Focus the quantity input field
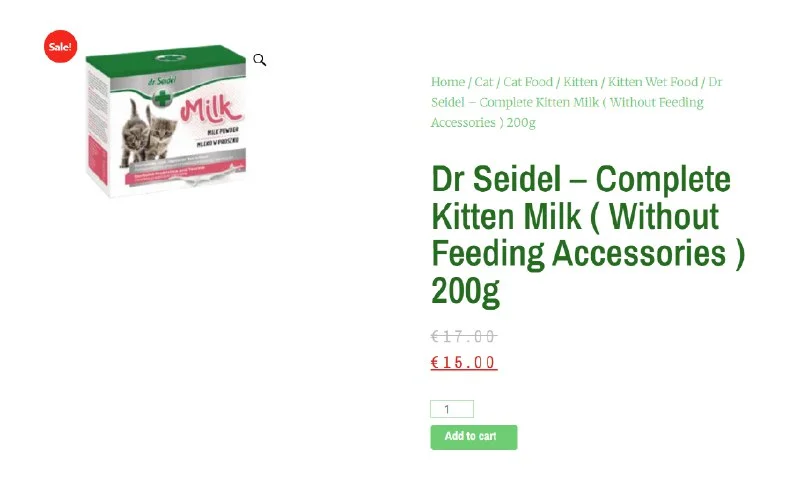Image resolution: width=800 pixels, height=478 pixels. tap(452, 409)
